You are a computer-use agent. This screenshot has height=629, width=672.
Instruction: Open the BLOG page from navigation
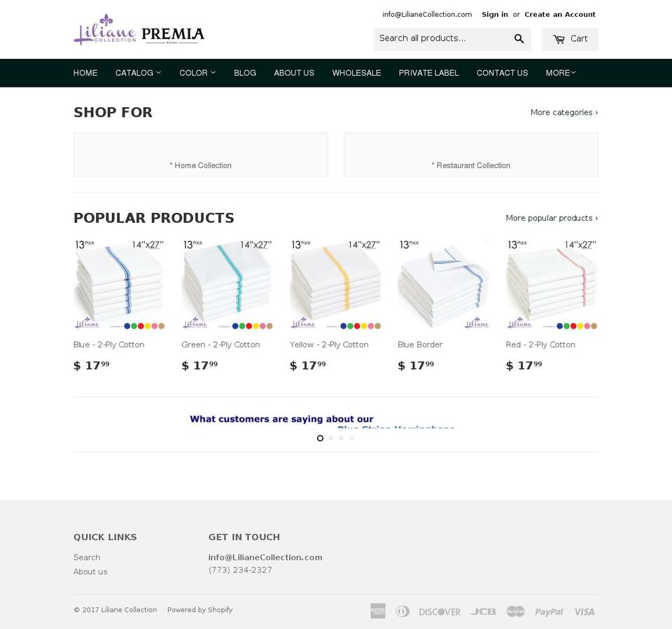[245, 72]
